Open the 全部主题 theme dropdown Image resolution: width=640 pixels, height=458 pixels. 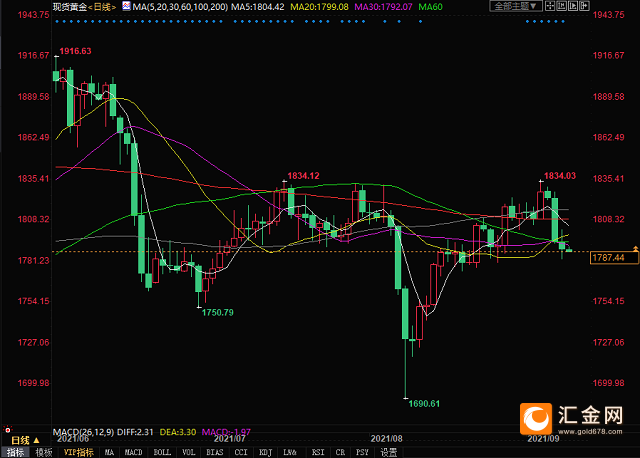516,6
